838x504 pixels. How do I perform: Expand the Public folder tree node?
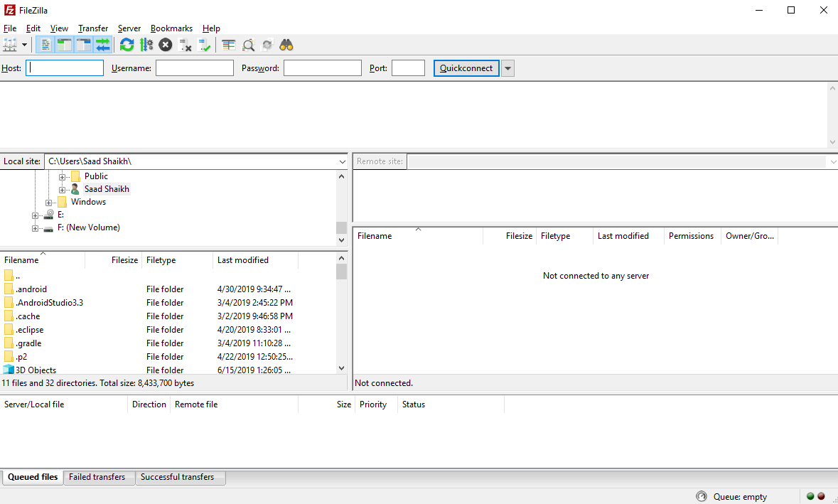pos(62,177)
